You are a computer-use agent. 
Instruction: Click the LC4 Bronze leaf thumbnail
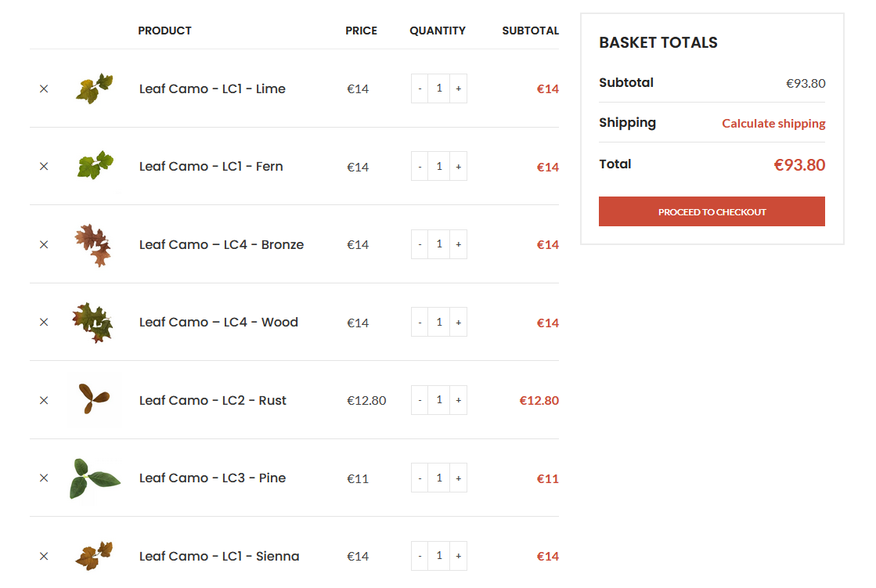click(94, 245)
